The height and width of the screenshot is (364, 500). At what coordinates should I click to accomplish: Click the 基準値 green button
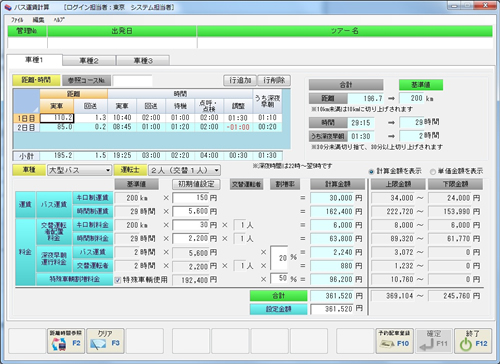coord(421,85)
